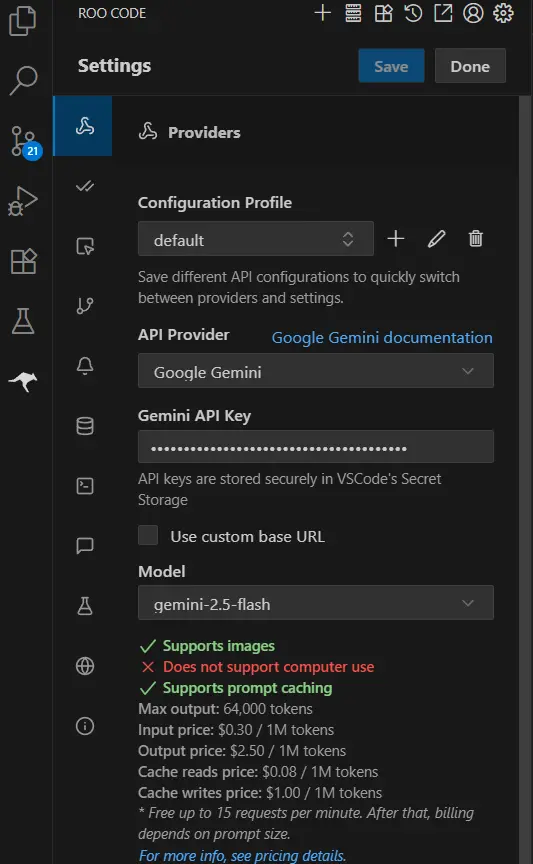
Task: Open task history clock icon
Action: [413, 13]
